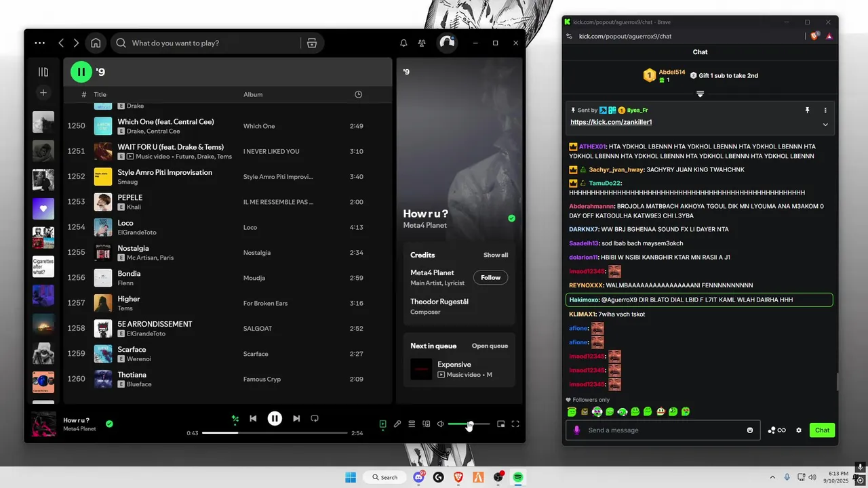Skip to previous track

(x=253, y=419)
